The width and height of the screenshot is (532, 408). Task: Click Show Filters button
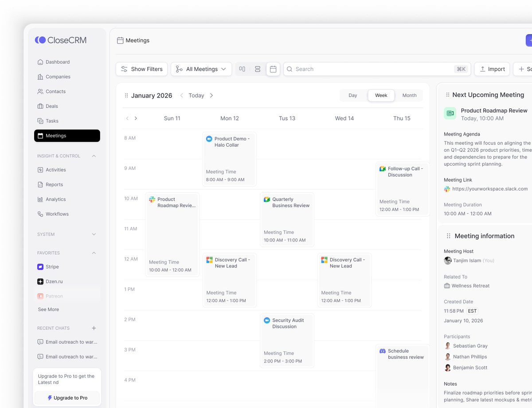(x=141, y=69)
